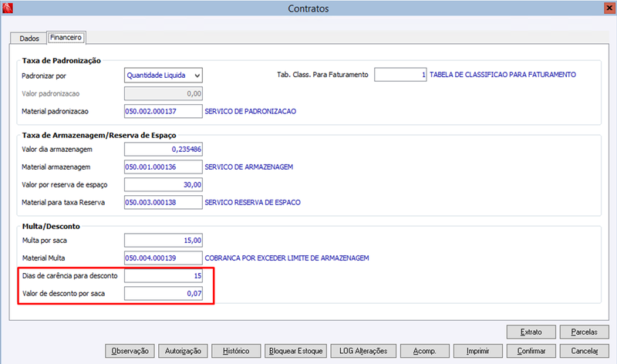
Task: Edit Valor de desconto por saca field
Action: click(x=164, y=294)
